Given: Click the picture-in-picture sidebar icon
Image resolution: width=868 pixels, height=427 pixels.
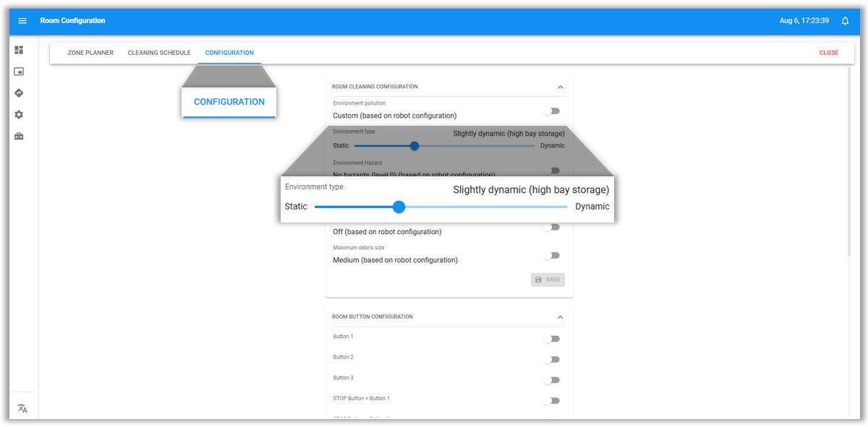Looking at the screenshot, I should 19,72.
